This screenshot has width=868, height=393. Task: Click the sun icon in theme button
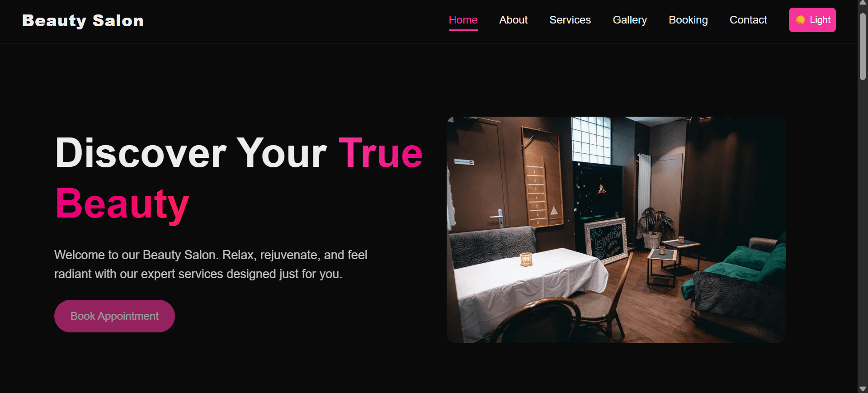[x=800, y=20]
